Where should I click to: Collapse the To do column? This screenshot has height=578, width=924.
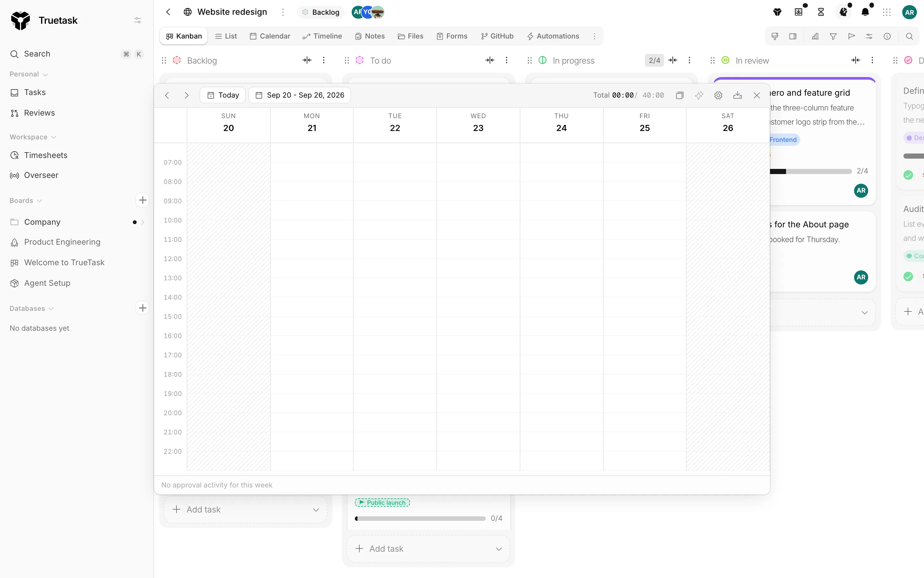pyautogui.click(x=490, y=60)
